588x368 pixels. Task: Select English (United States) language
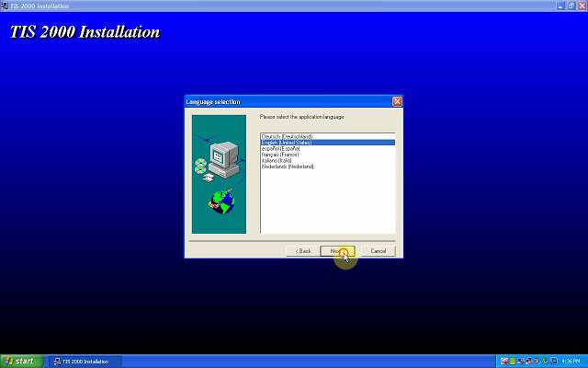pos(327,143)
